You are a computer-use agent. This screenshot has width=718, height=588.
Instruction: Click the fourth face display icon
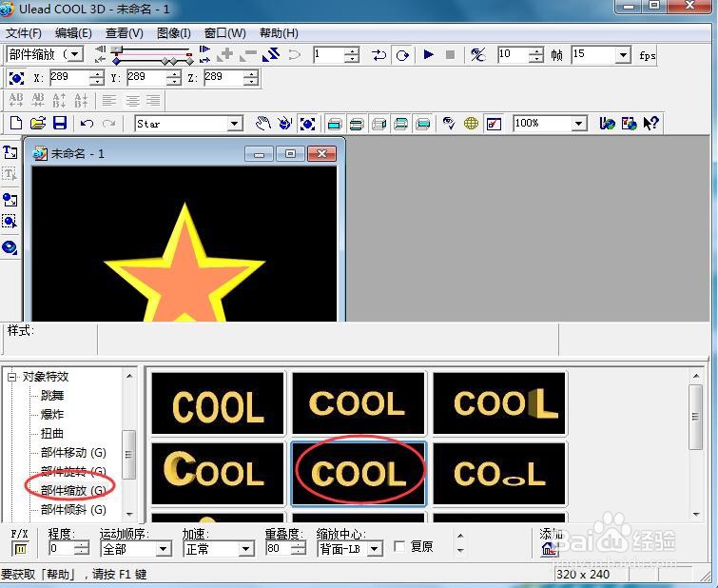coord(400,124)
